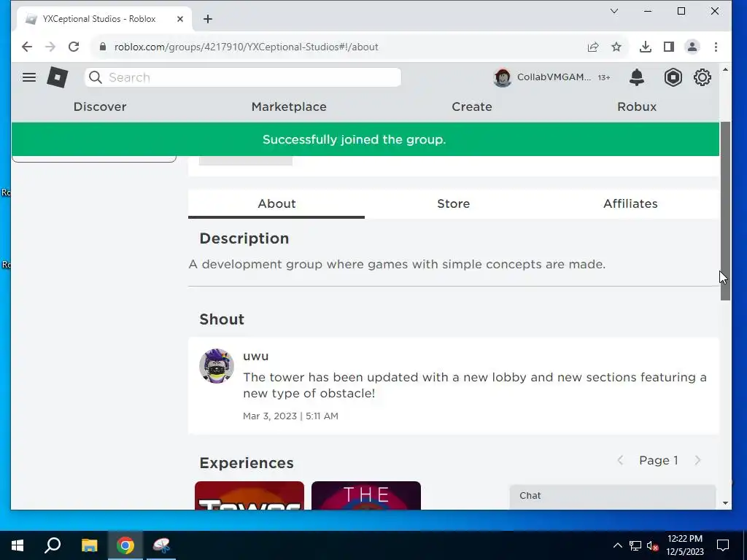The width and height of the screenshot is (747, 560).
Task: Go to next Experiences page arrow
Action: coord(698,461)
